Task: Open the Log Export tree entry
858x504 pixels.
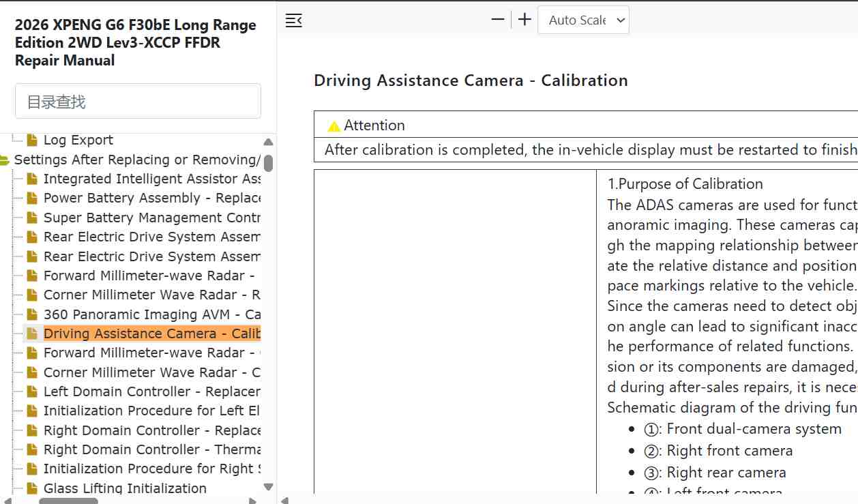Action: coord(78,140)
